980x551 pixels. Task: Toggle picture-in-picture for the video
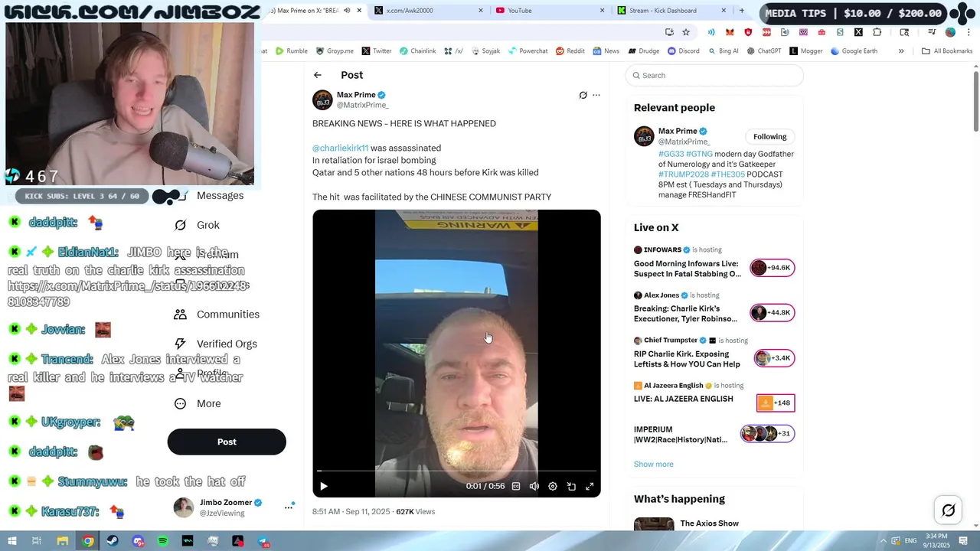[571, 486]
